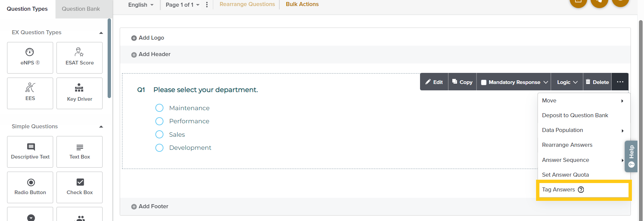Switch to the Question Bank tab

81,9
